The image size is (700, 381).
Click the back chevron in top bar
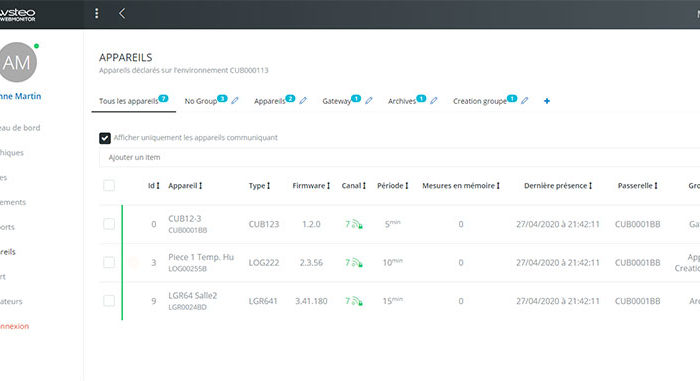point(122,13)
